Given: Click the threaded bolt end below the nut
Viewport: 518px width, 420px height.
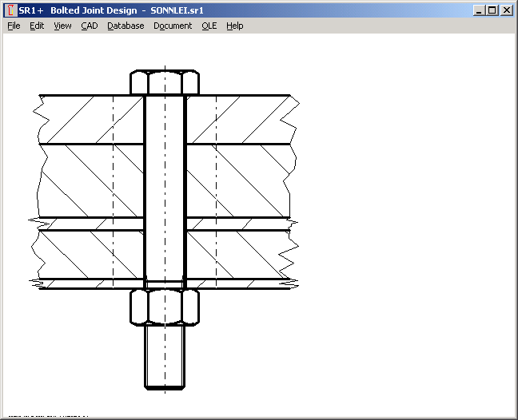Looking at the screenshot, I should click(x=165, y=358).
